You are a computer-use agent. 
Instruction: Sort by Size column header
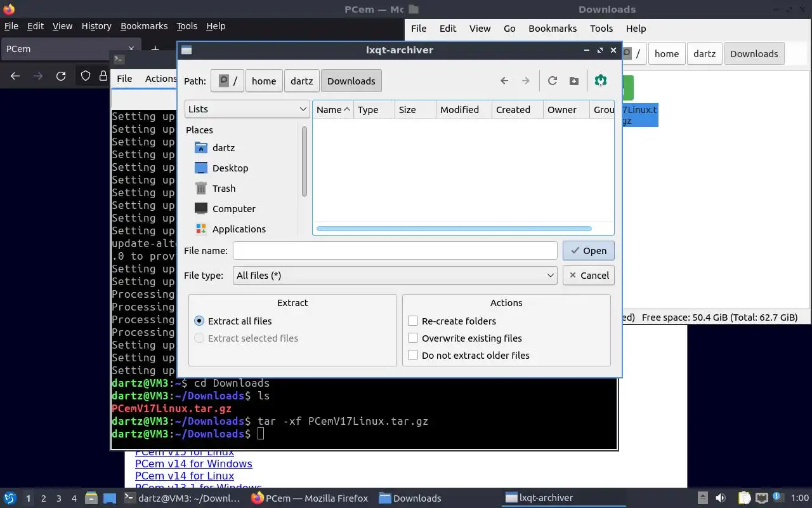pos(416,110)
